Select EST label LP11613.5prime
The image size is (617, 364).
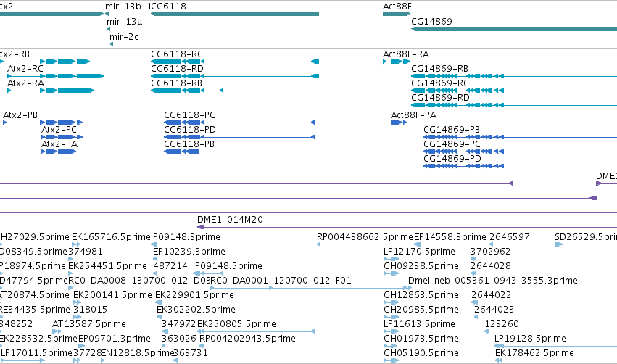420,325
